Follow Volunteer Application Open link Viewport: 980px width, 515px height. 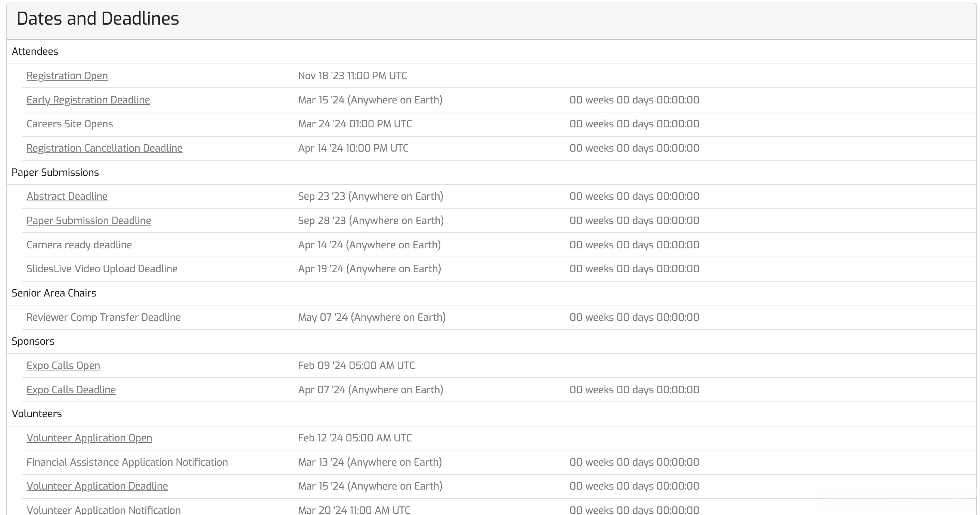tap(89, 438)
